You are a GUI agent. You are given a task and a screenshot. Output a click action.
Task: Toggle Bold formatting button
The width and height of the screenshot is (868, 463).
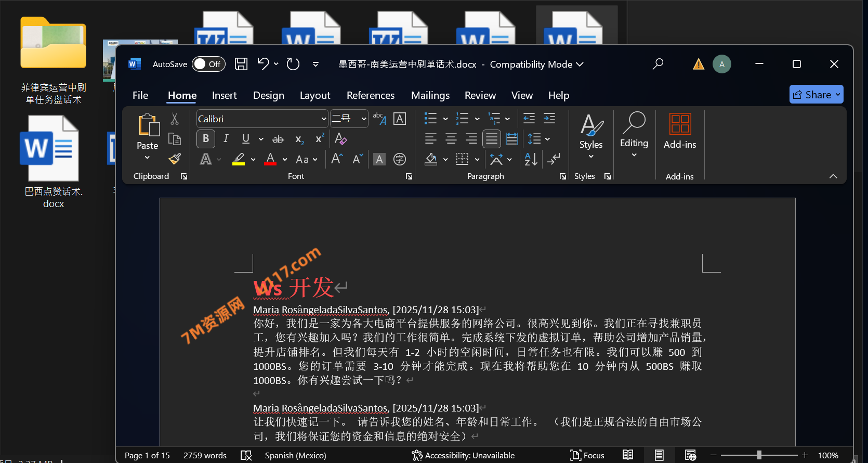(x=206, y=139)
